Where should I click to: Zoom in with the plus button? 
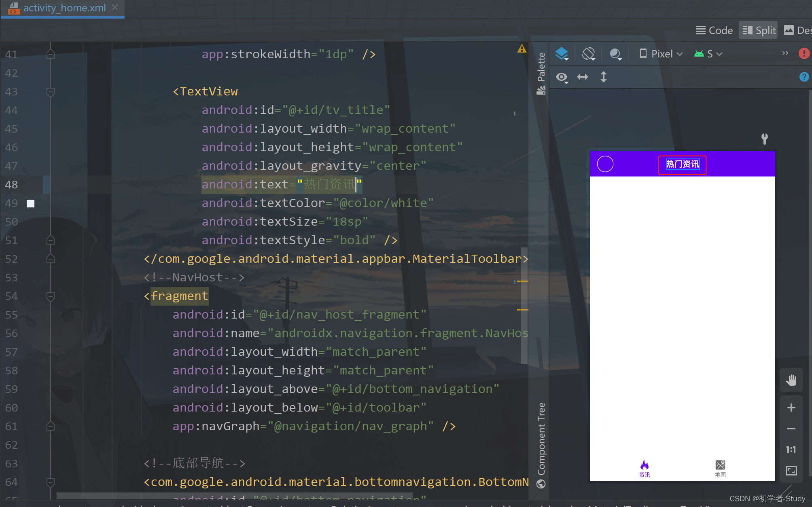791,408
